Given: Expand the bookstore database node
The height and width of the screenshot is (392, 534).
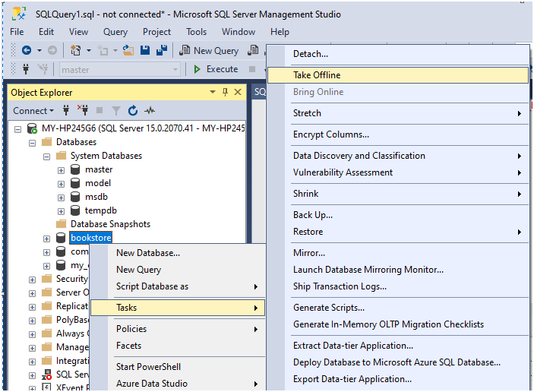Looking at the screenshot, I should (46, 239).
